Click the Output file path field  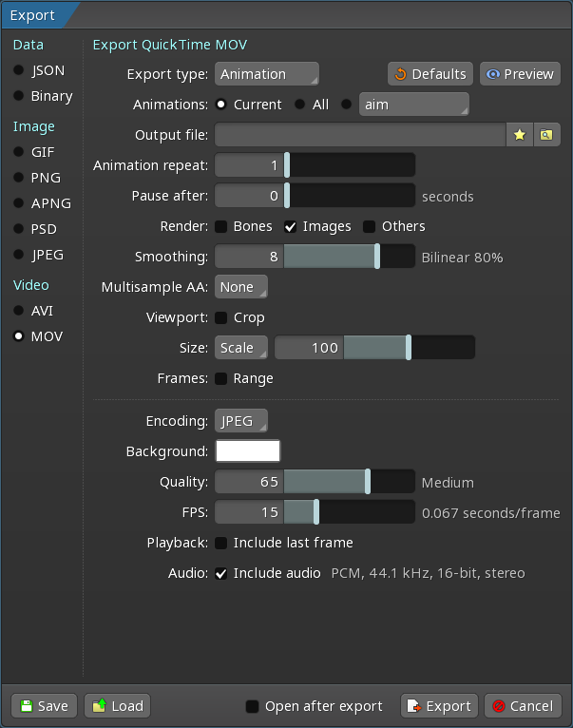(x=359, y=135)
